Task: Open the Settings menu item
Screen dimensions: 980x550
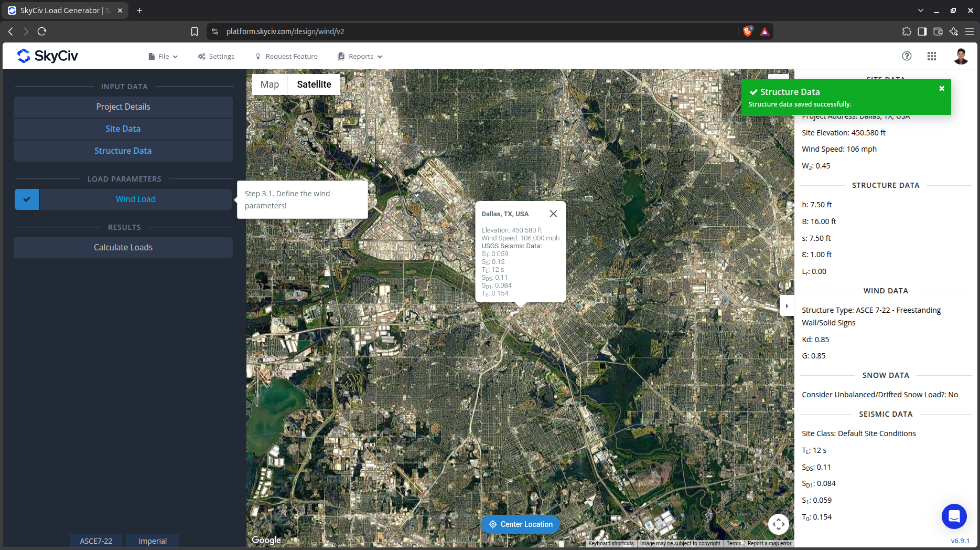Action: coord(216,57)
